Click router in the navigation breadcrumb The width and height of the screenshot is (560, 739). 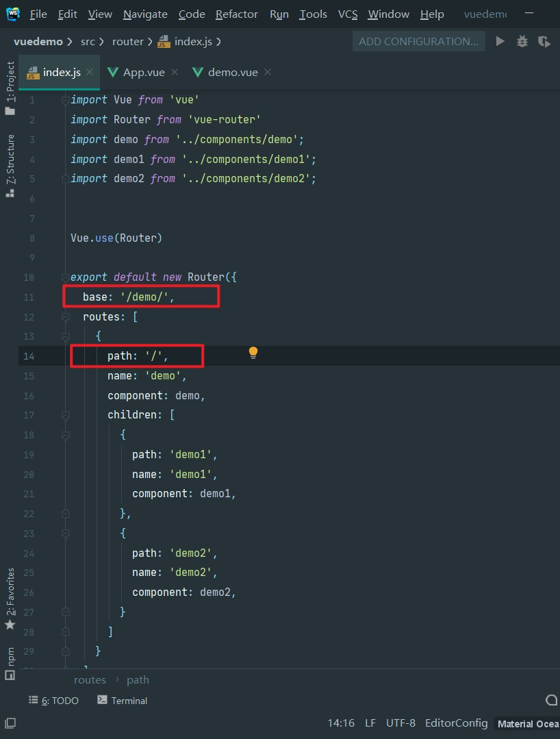click(127, 42)
